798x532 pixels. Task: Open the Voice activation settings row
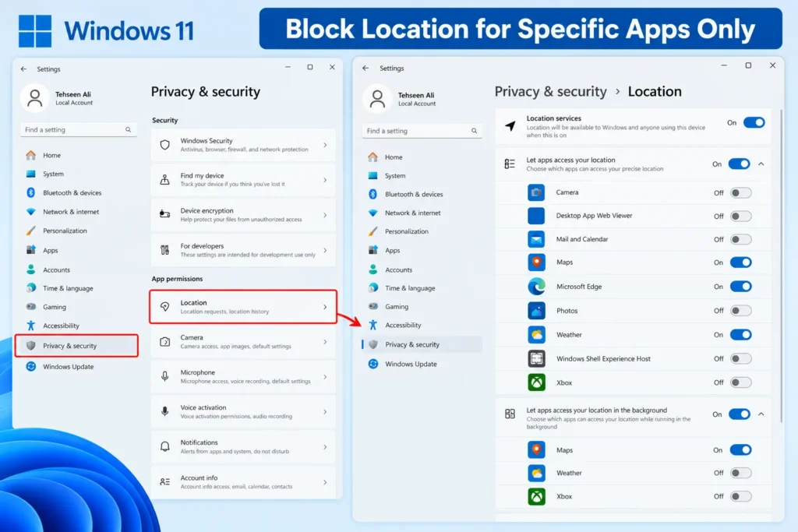tap(243, 411)
